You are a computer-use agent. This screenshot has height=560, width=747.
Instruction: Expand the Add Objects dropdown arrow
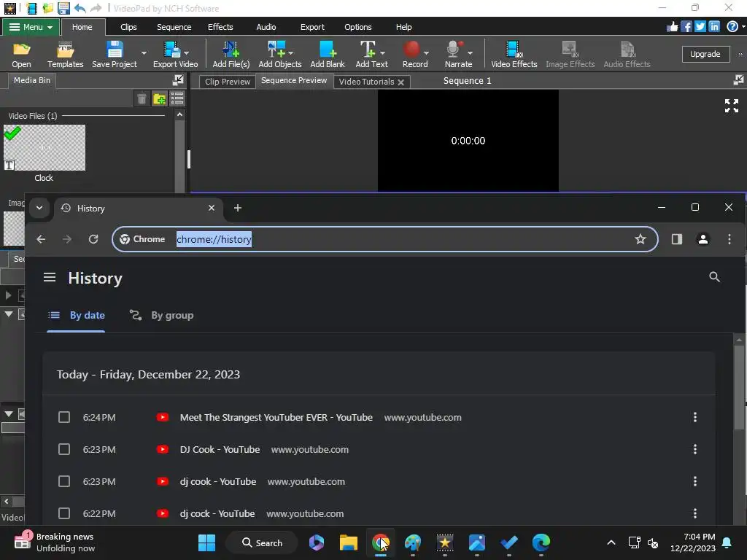coord(290,52)
